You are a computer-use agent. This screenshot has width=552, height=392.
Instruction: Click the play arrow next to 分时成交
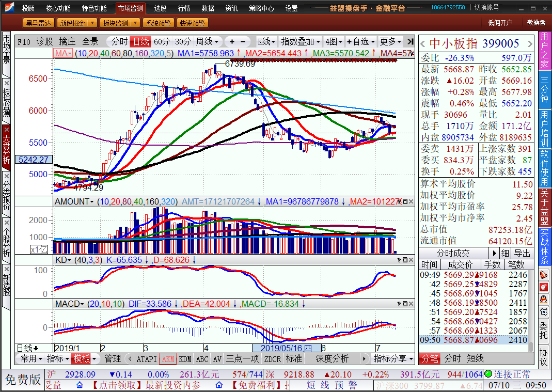click(x=494, y=253)
